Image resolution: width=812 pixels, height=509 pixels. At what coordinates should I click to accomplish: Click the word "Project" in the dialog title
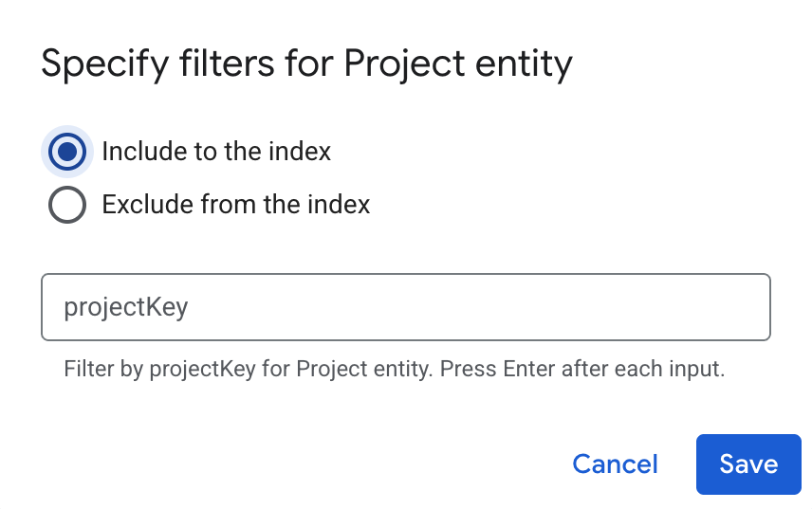395,64
